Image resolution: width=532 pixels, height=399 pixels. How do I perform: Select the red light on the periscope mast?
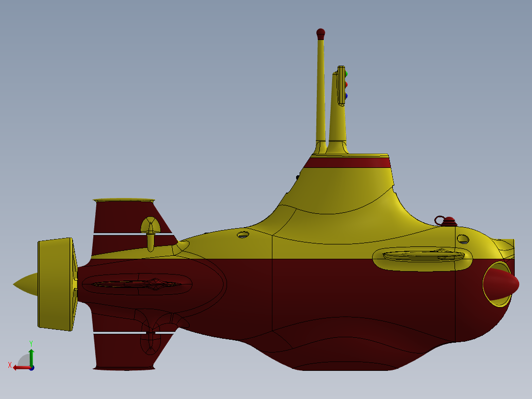point(346,84)
